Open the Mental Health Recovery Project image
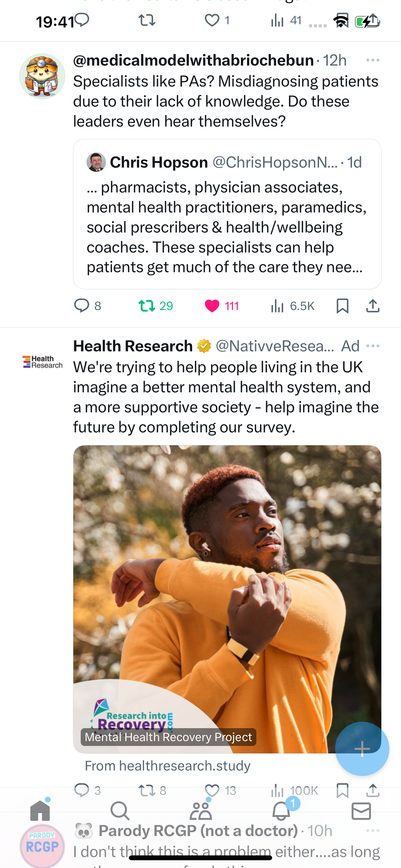The height and width of the screenshot is (868, 401). click(x=227, y=599)
